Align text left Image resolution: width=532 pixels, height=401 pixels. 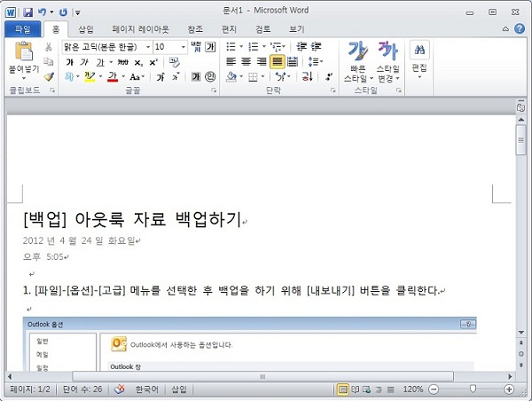click(x=231, y=62)
